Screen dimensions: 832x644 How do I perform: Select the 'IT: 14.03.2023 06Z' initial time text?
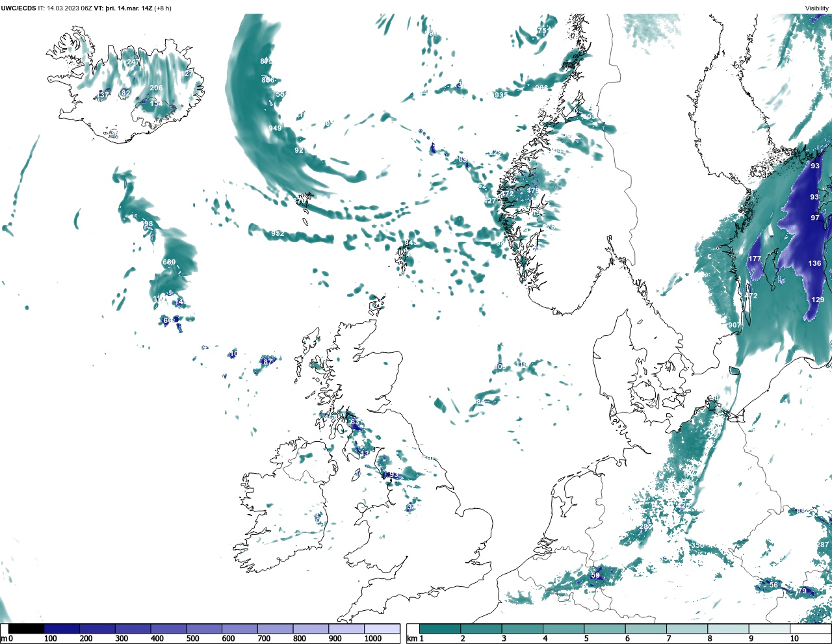click(x=64, y=8)
